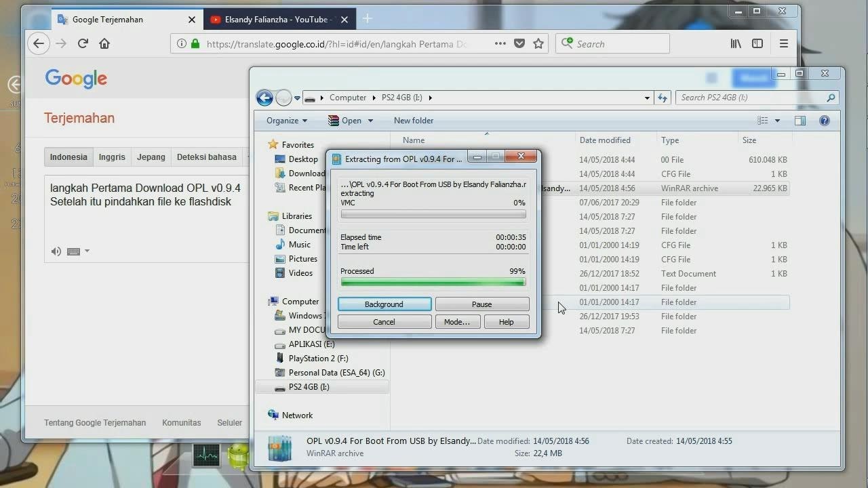The height and width of the screenshot is (488, 868).
Task: Click PS2 4GB (I:) in address bar
Action: click(x=402, y=98)
